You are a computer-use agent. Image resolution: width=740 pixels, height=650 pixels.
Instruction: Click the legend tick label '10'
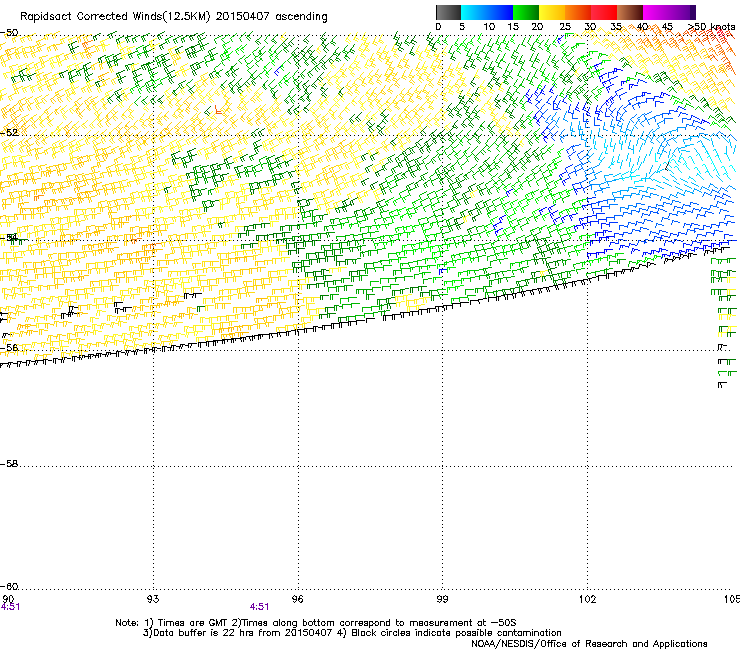(x=489, y=27)
